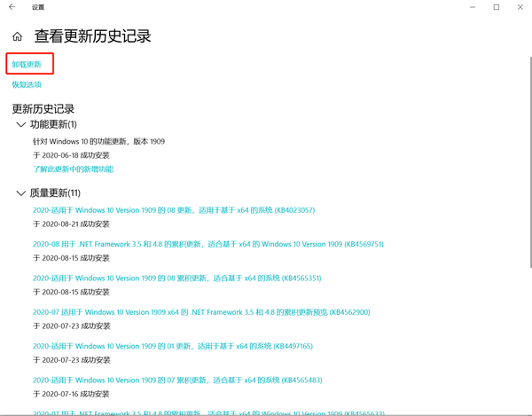Viewport: 532px width, 416px height.
Task: Go to Settings home via house icon
Action: coord(17,37)
